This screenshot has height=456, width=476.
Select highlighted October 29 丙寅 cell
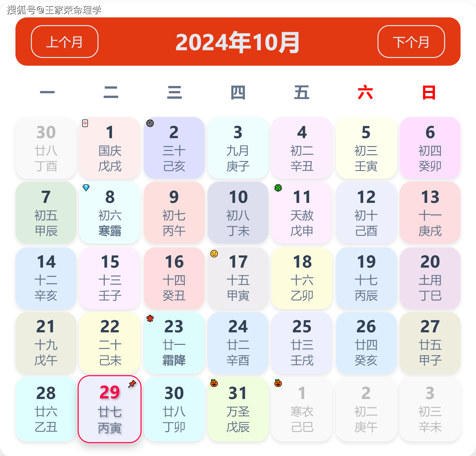point(109,409)
